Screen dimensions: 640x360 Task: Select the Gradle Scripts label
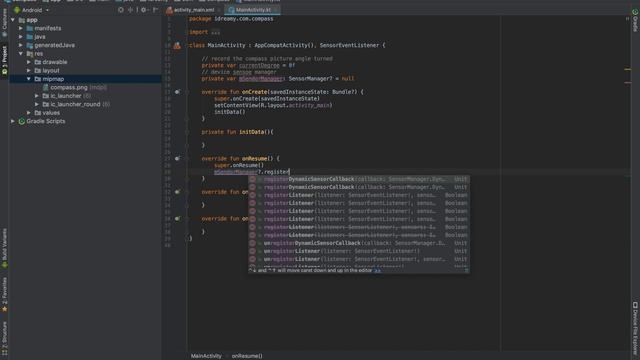point(46,121)
